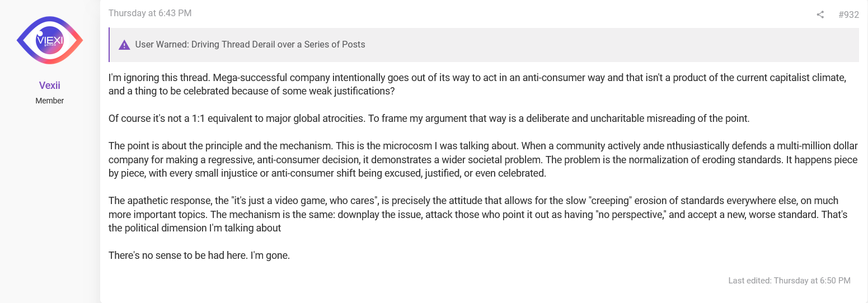Click the share icon for post #932
This screenshot has width=868, height=303.
(820, 15)
